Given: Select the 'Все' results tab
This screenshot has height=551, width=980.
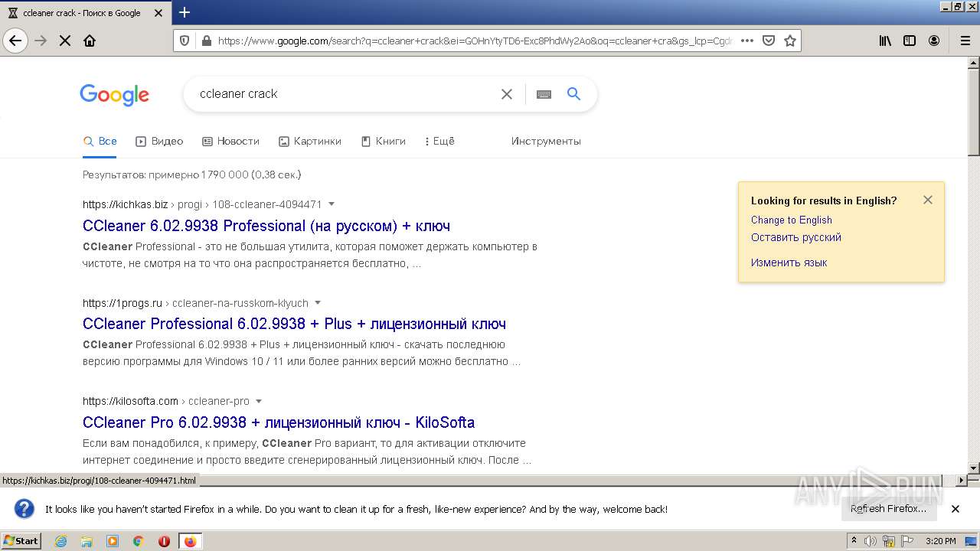Looking at the screenshot, I should (100, 141).
